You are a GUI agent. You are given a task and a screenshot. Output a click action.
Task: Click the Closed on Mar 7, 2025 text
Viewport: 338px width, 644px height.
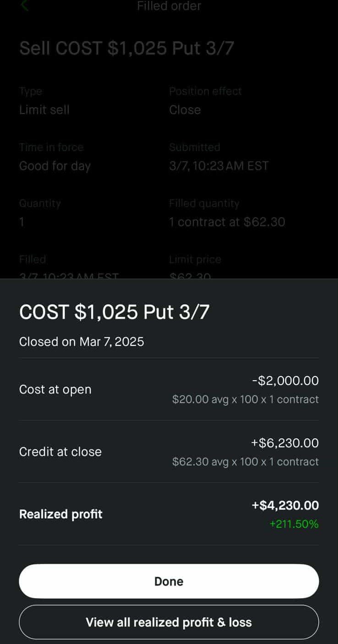tap(82, 342)
